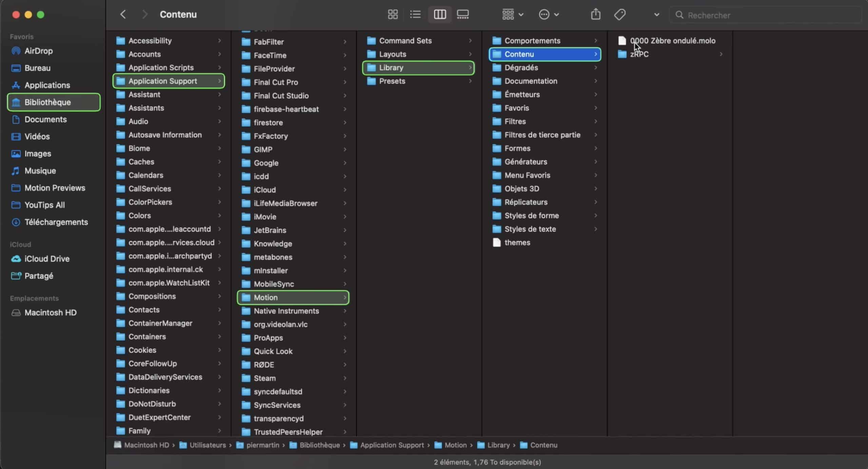Open Partagé in the sidebar
Viewport: 868px width, 469px height.
tap(54, 276)
